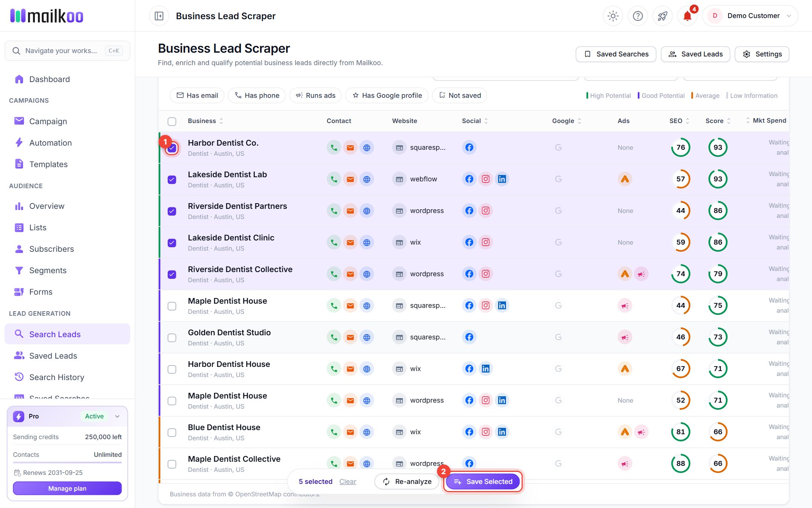Click Harbor Dentist House Google Ads icon
812x508 pixels.
625,369
